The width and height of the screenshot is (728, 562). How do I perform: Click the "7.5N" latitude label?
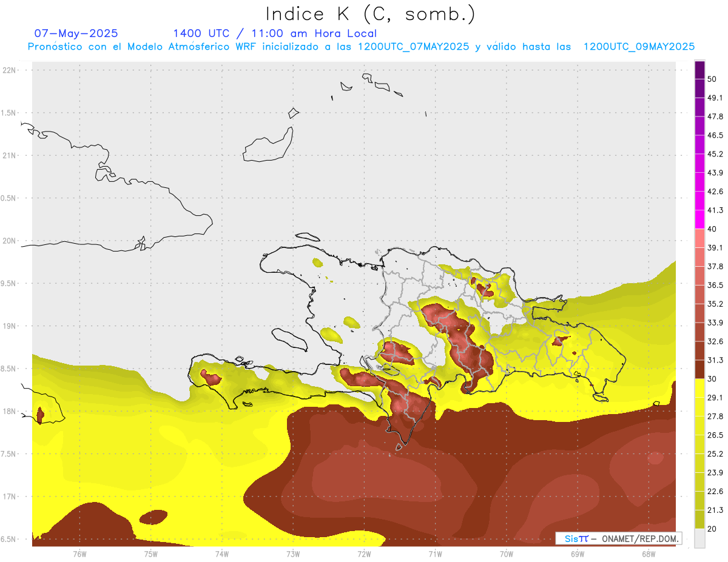tap(8, 454)
